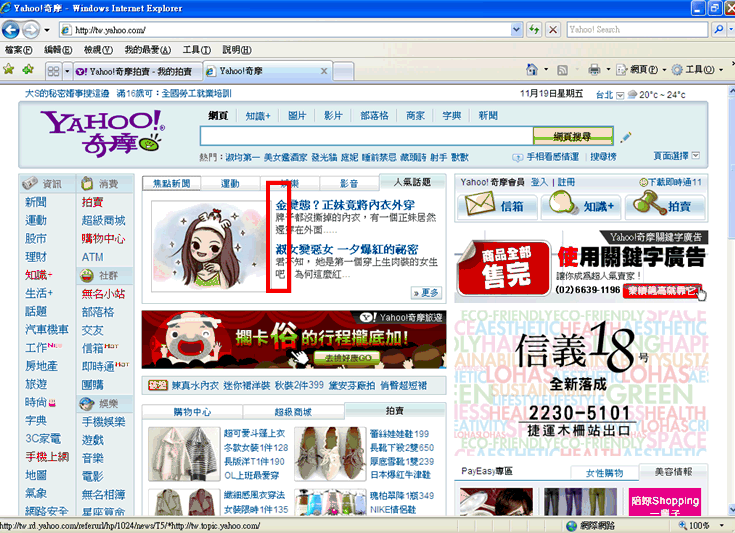735x533 pixels.
Task: Open the 編輯 (Edit) menu
Action: [58, 50]
